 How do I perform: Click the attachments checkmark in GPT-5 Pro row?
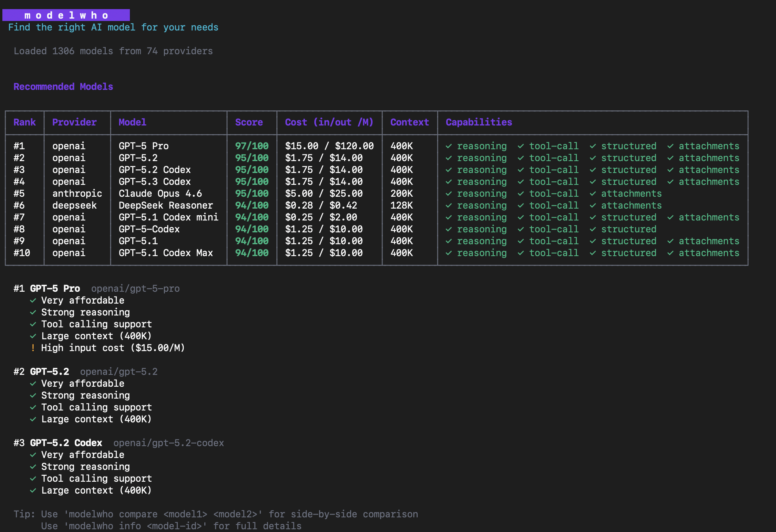click(x=670, y=146)
